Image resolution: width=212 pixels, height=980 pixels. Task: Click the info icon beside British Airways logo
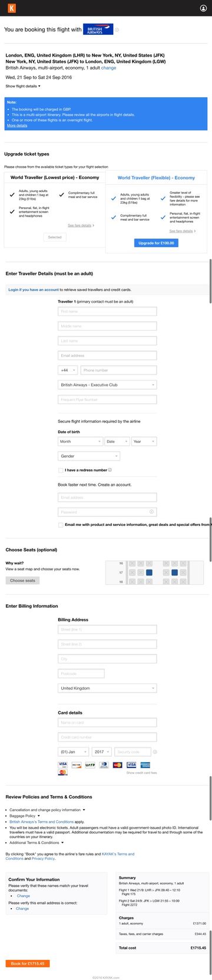click(x=117, y=29)
